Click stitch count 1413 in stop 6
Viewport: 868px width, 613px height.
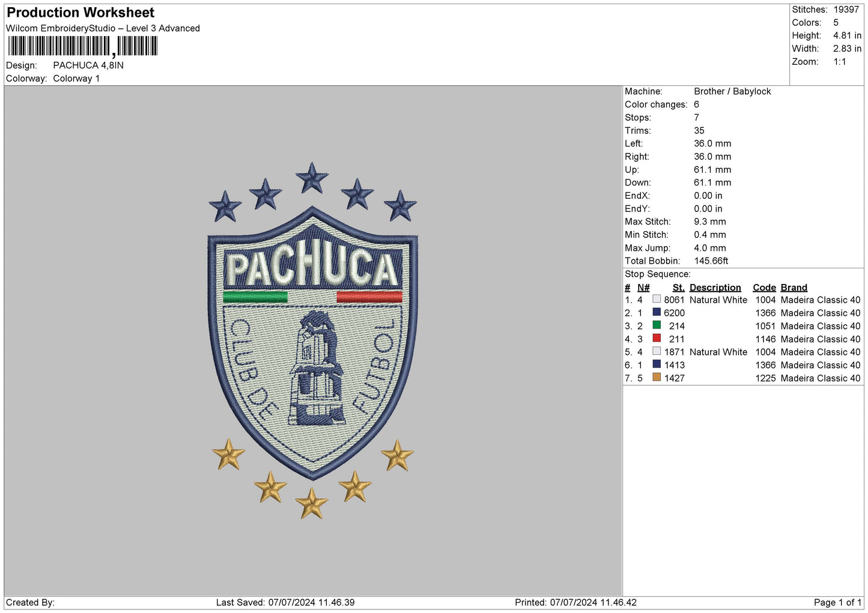pos(674,365)
